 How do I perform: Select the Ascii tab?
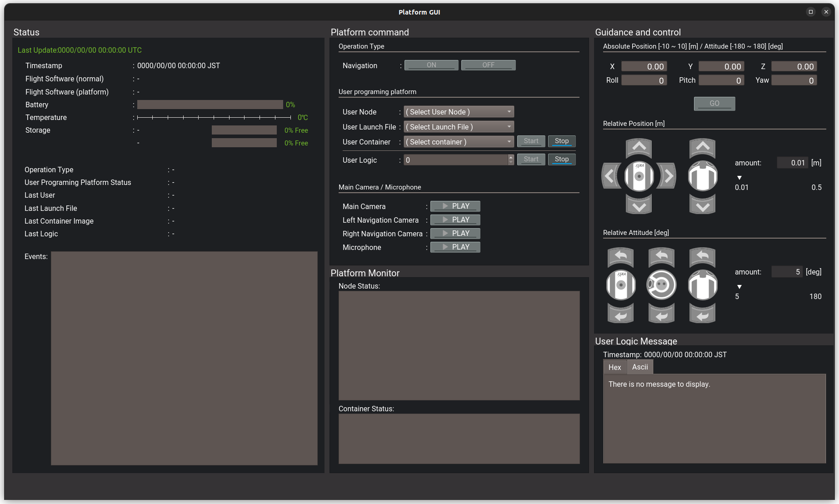(x=640, y=367)
